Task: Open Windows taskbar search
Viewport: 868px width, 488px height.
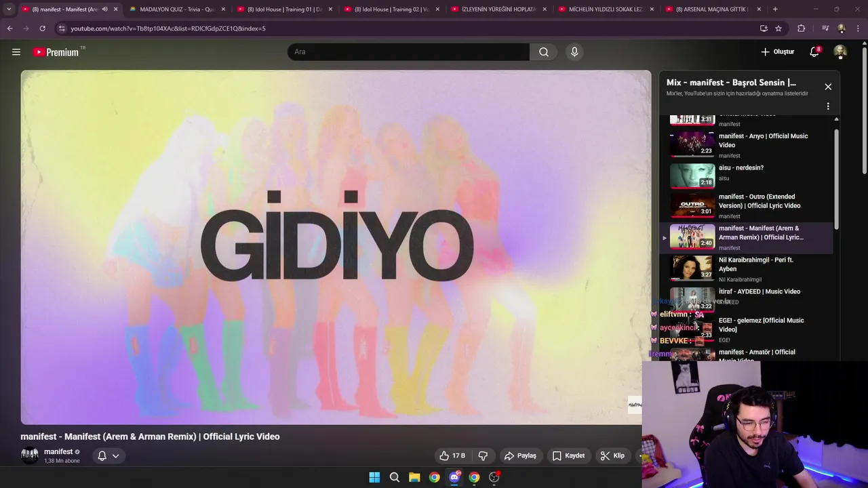Action: click(395, 477)
